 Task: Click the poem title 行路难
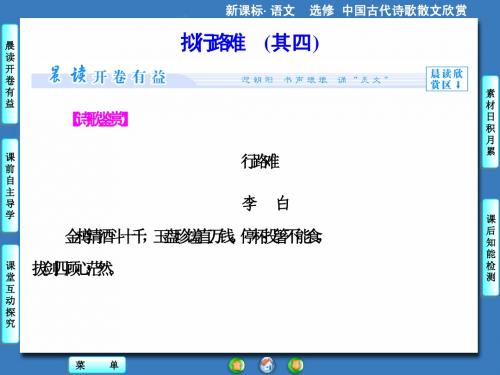click(x=260, y=162)
